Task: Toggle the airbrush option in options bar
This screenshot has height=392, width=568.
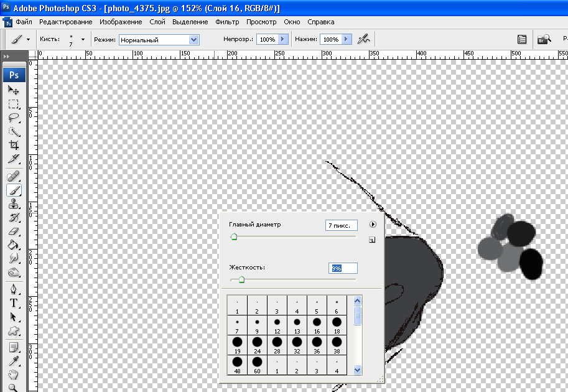Action: [x=364, y=39]
